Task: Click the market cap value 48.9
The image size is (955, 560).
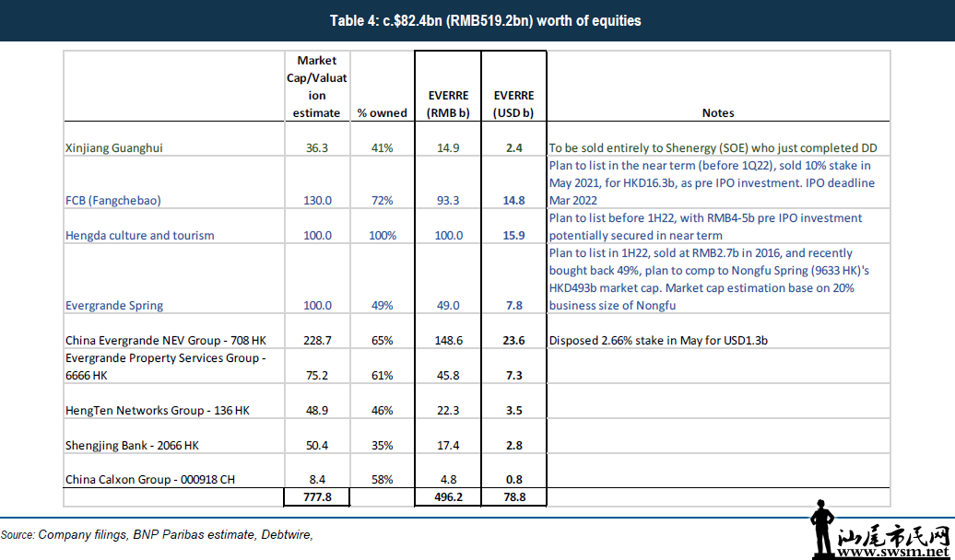Action: pos(317,410)
